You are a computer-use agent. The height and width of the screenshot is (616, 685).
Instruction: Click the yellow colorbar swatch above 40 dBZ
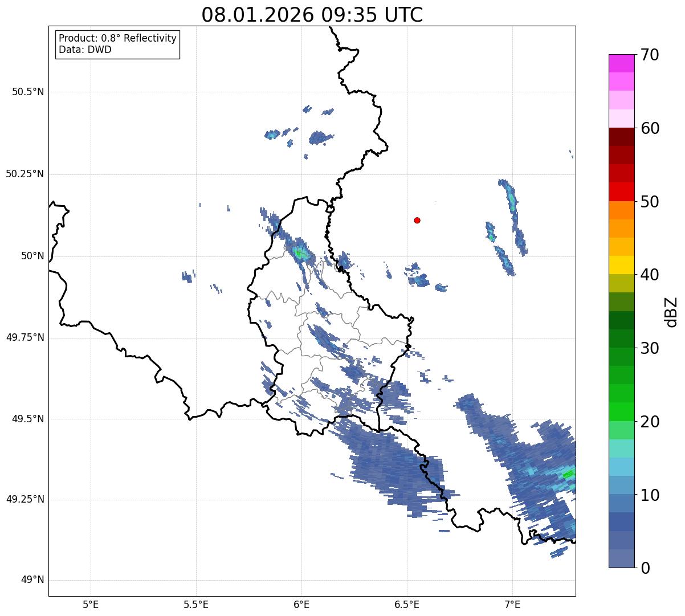click(x=622, y=266)
